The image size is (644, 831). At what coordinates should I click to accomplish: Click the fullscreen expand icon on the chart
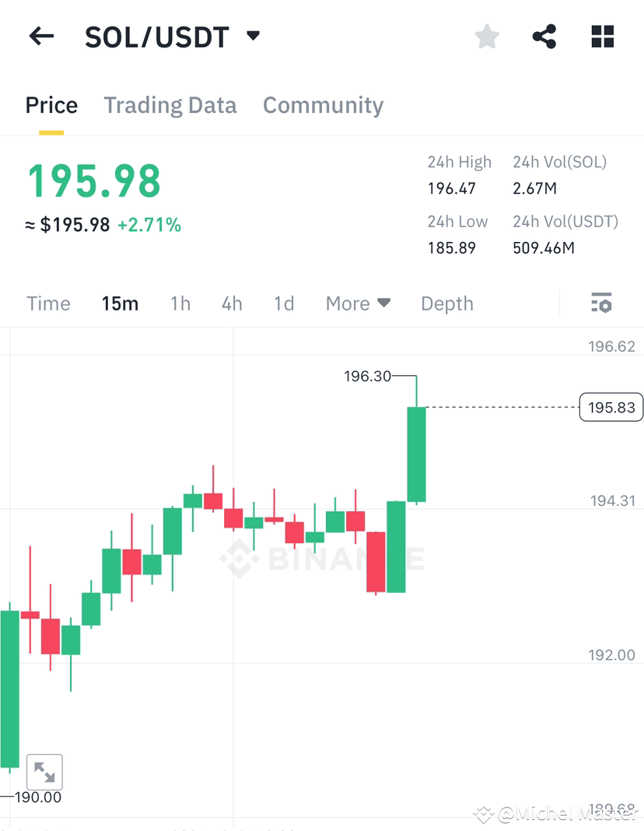coord(44,772)
